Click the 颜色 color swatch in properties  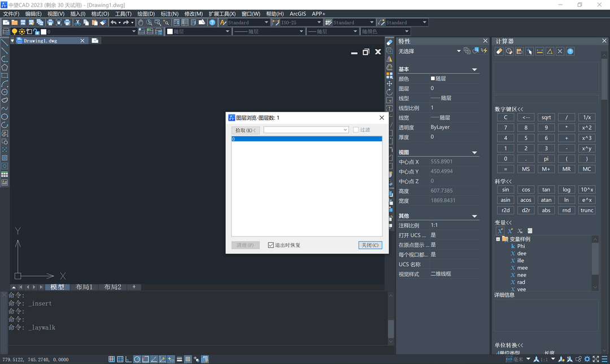433,79
